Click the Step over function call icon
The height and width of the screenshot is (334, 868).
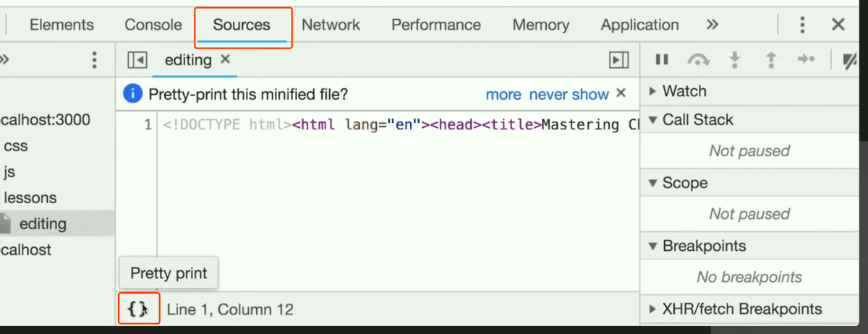pos(699,61)
